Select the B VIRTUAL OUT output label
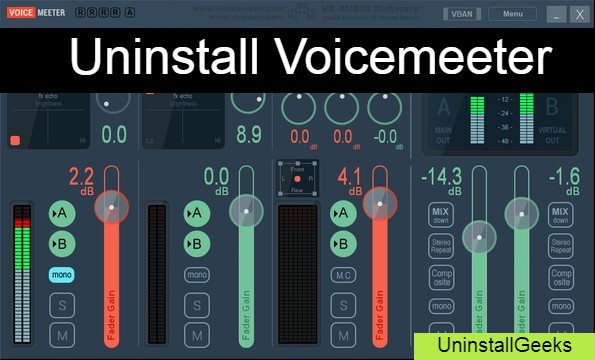 pyautogui.click(x=552, y=121)
